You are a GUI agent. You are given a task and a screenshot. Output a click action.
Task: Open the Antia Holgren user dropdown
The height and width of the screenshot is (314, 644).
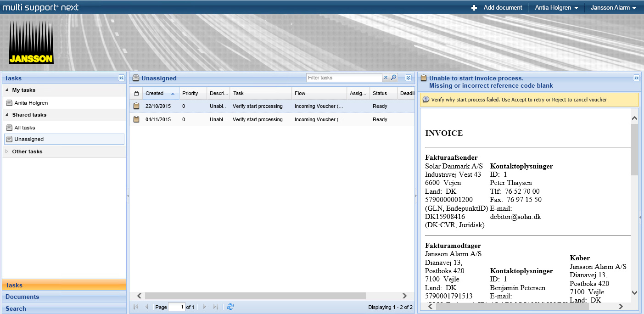tap(557, 8)
